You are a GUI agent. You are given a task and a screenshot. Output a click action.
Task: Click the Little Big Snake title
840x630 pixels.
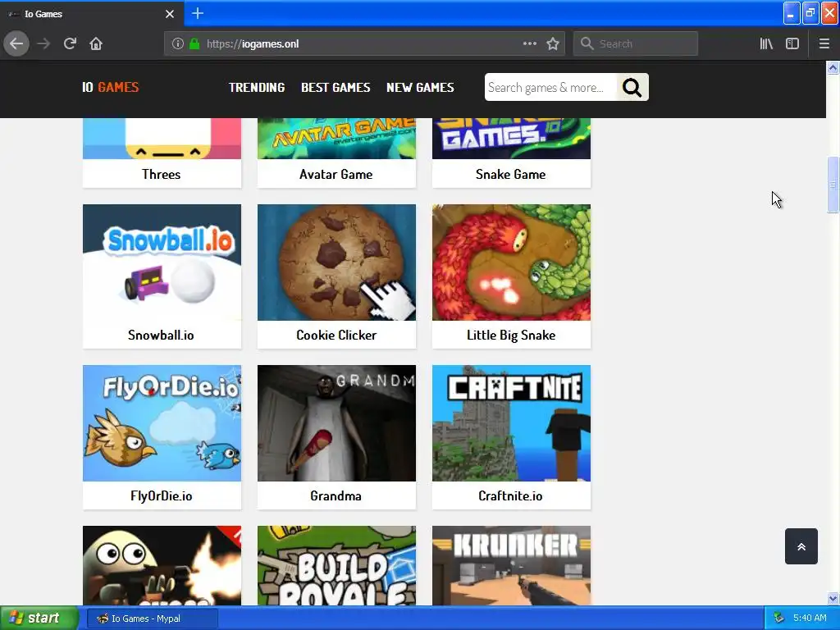[511, 336]
